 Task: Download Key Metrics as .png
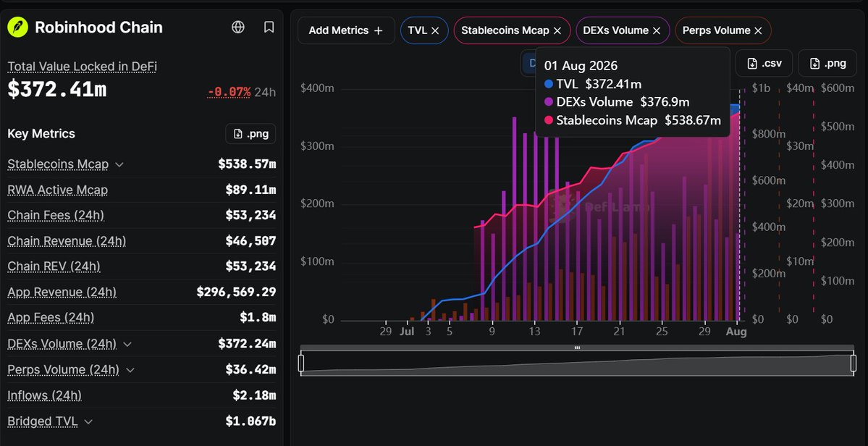(250, 134)
